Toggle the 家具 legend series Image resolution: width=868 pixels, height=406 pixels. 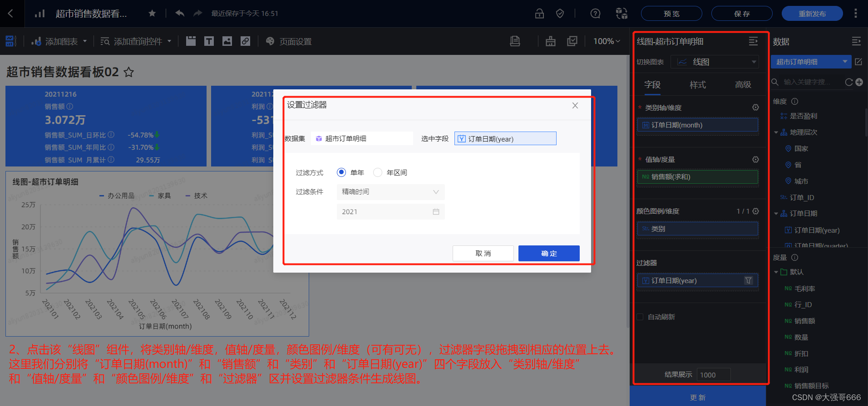click(160, 196)
